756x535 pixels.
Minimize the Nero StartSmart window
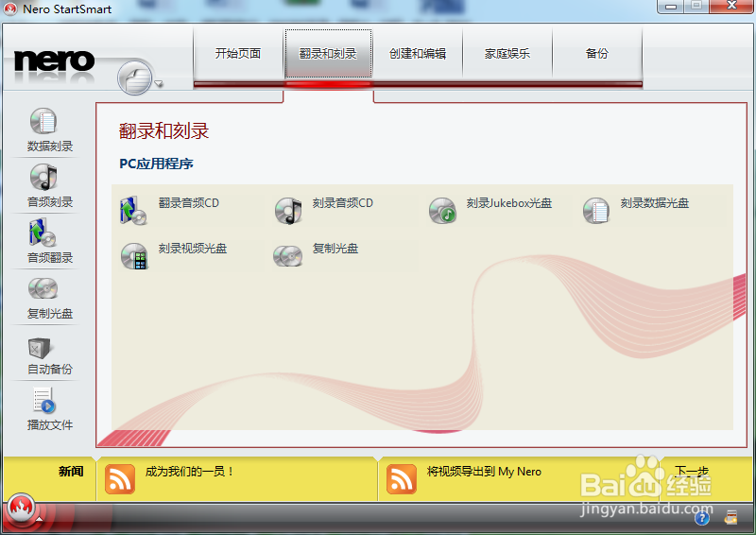[671, 7]
